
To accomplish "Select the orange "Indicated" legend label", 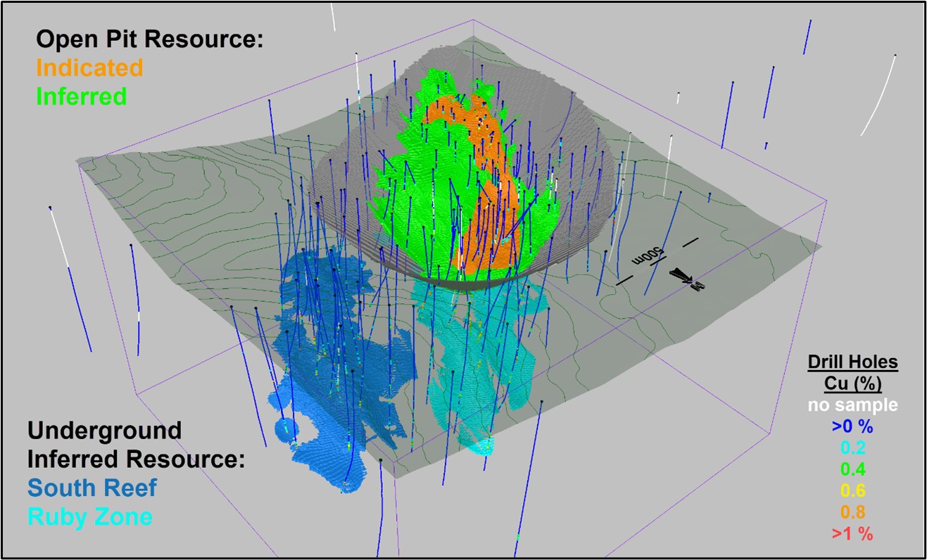I will coord(89,68).
